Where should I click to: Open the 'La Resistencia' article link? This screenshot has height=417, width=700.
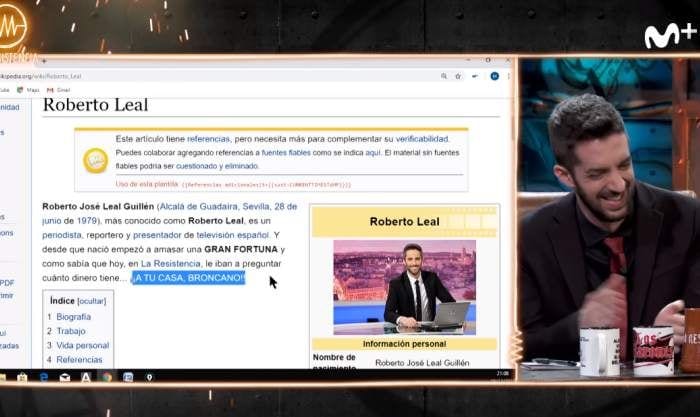click(x=171, y=264)
